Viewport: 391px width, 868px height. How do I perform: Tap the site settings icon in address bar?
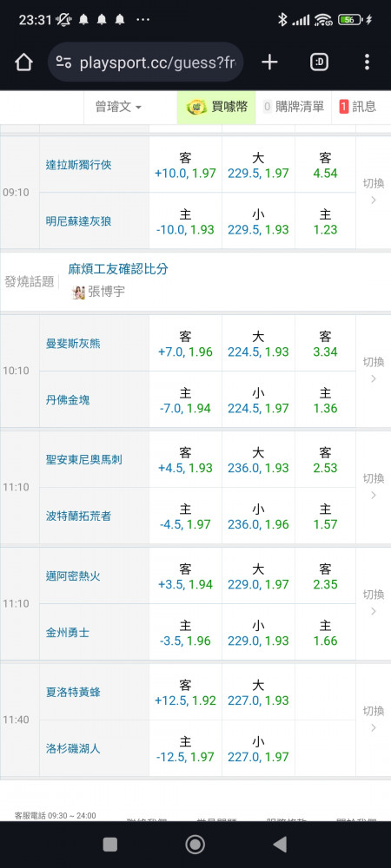[x=64, y=62]
